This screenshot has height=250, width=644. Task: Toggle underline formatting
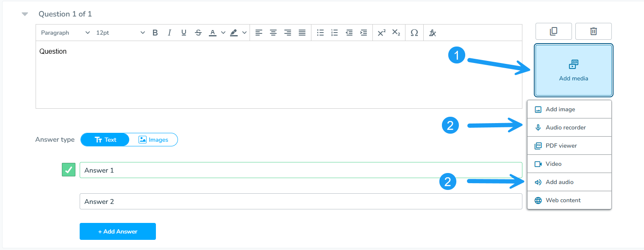pyautogui.click(x=184, y=33)
